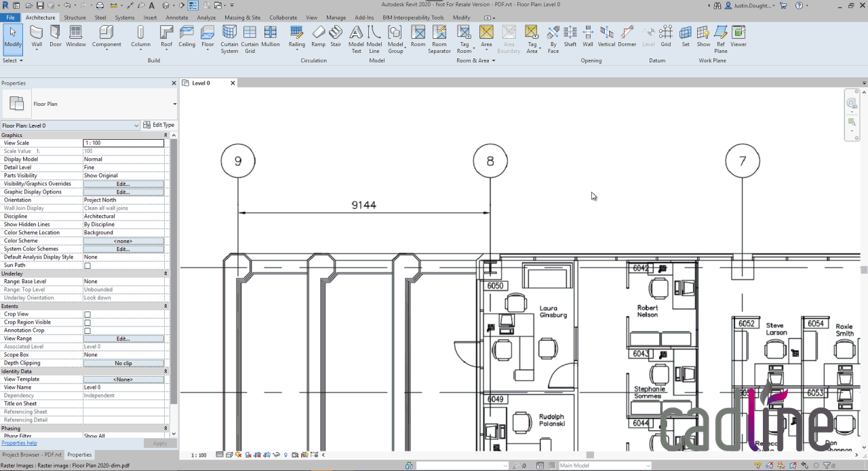868x471 pixels.
Task: Select the Ramp tool
Action: click(318, 36)
